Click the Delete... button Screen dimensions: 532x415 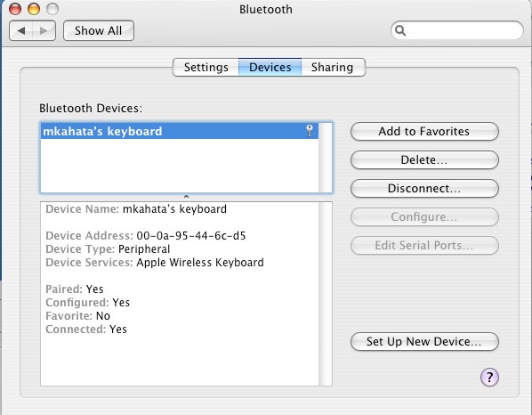(x=424, y=160)
